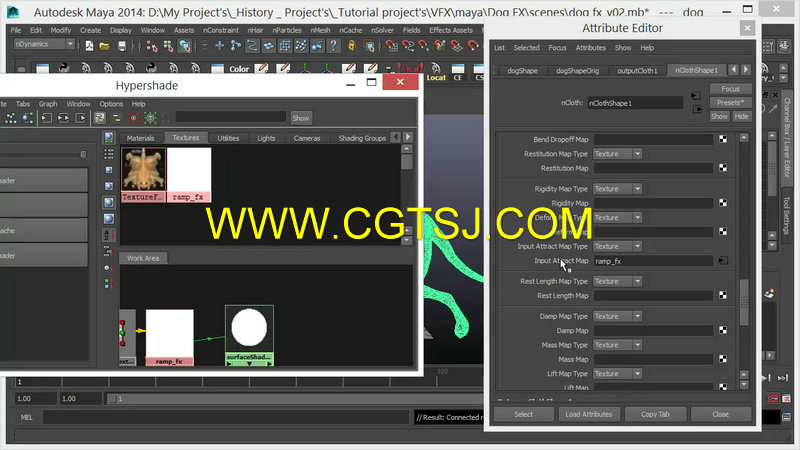Select the ramp_fx swatch in Textures tab
Image resolution: width=800 pixels, height=450 pixels.
pyautogui.click(x=188, y=175)
